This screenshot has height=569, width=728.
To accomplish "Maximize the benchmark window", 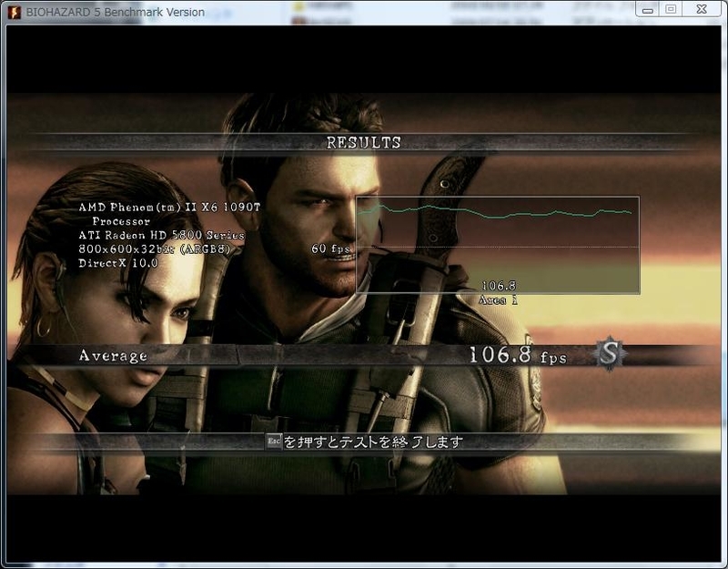I will pos(671,9).
